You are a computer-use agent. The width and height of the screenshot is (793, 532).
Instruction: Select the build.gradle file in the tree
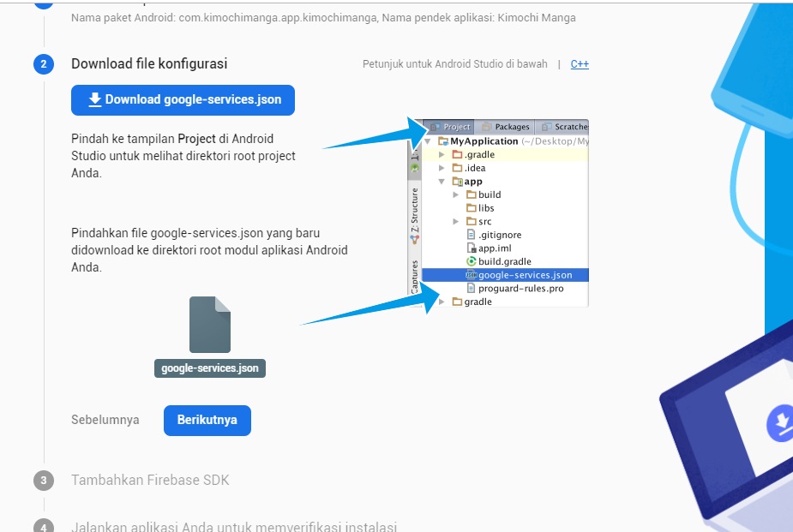499,261
